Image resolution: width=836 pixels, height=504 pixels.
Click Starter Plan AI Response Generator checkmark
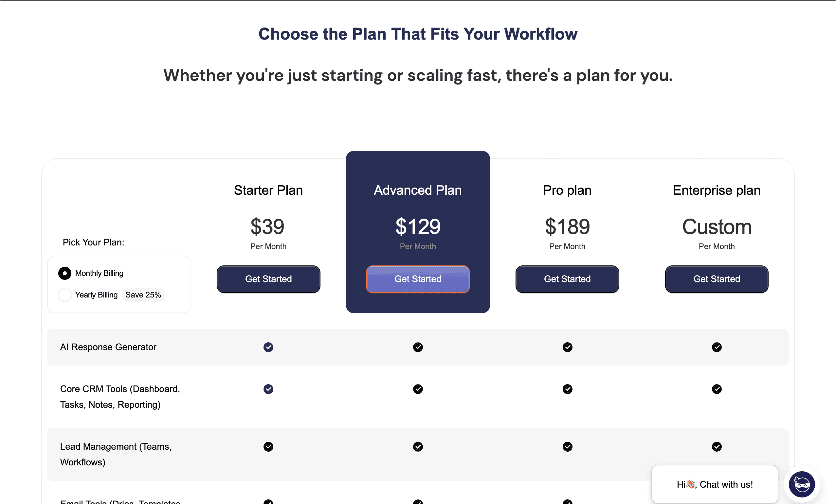pyautogui.click(x=268, y=347)
